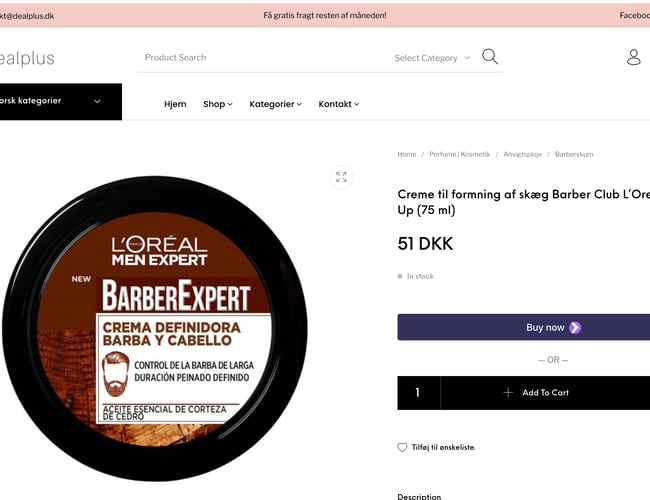Expand the Shop menu
Screen dimensions: 650x500
tap(218, 104)
